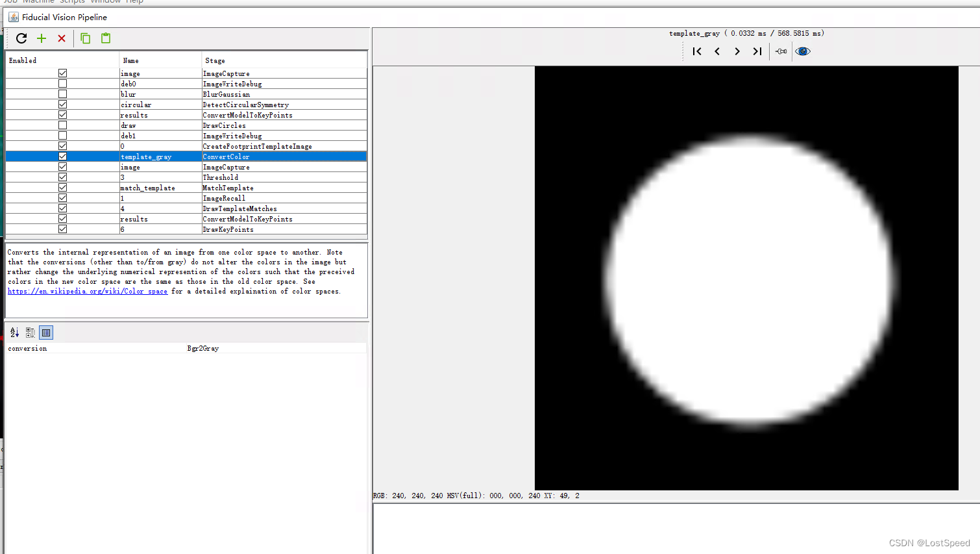Viewport: 980px width, 554px height.
Task: Toggle the Threshold stage checkbox
Action: click(62, 177)
